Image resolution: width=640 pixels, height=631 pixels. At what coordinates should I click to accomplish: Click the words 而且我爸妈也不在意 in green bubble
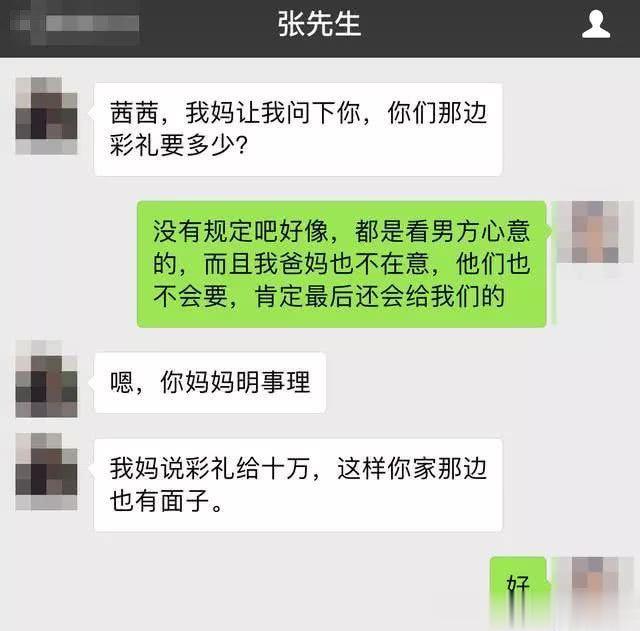[317, 264]
